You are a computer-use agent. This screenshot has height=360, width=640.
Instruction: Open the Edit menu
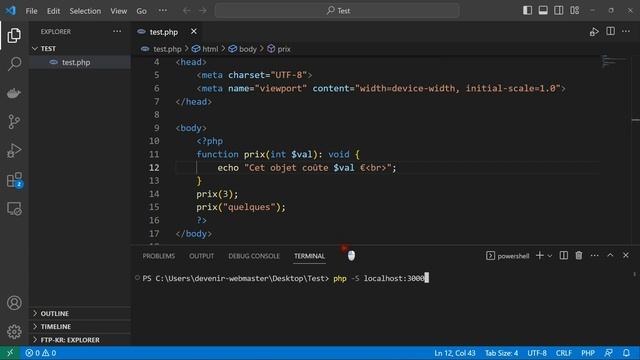pyautogui.click(x=53, y=11)
